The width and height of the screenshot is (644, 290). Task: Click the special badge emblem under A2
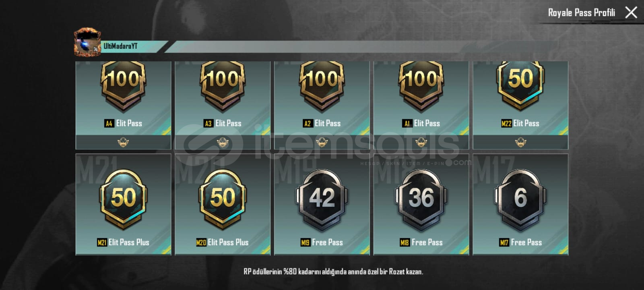click(322, 142)
